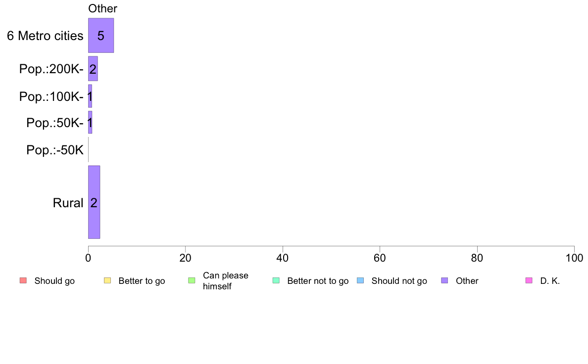Image resolution: width=588 pixels, height=364 pixels.
Task: Click the 'Rural' category label
Action: pos(68,203)
